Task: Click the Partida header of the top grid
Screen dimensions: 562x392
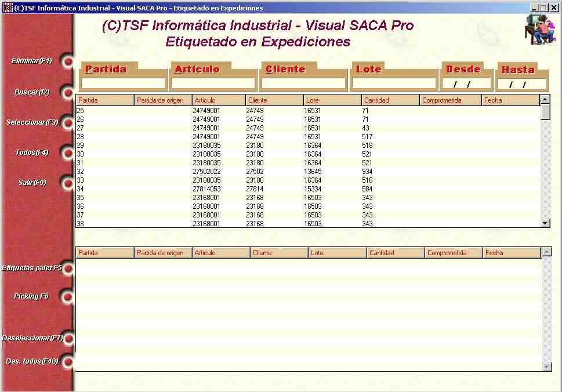Action: pos(104,100)
